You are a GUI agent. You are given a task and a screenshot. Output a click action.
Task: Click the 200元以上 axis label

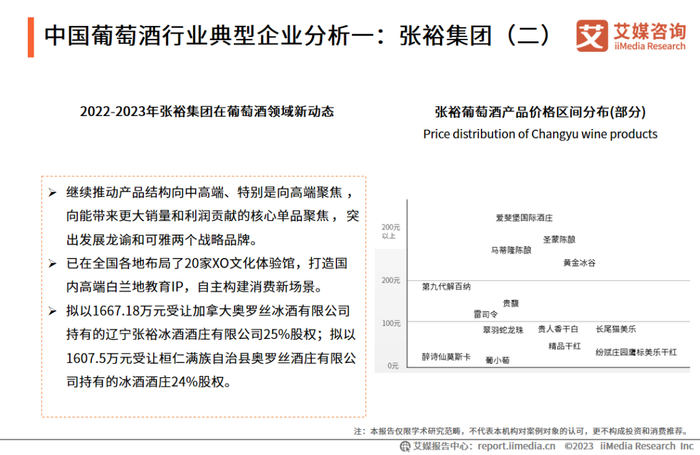click(391, 231)
